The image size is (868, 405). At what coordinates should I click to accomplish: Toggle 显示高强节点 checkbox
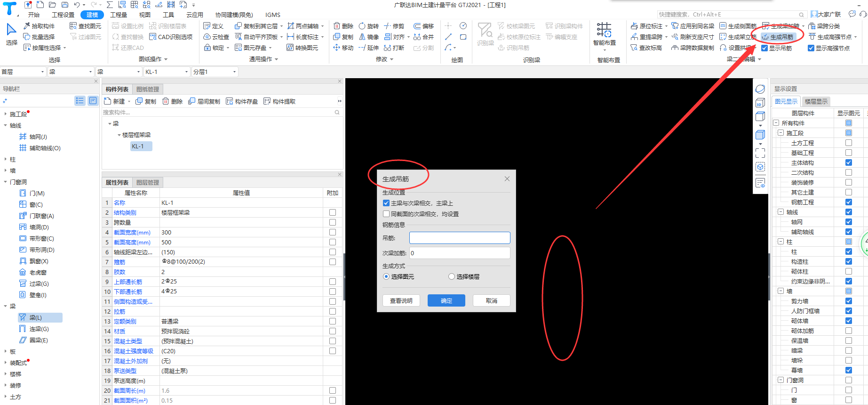(x=811, y=48)
